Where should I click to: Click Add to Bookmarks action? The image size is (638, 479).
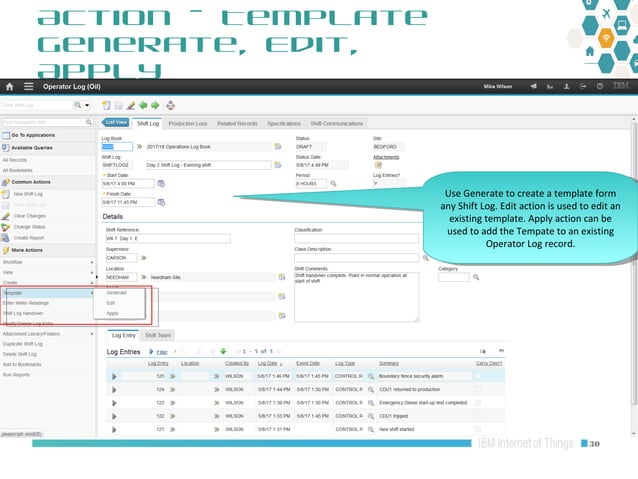click(x=22, y=364)
